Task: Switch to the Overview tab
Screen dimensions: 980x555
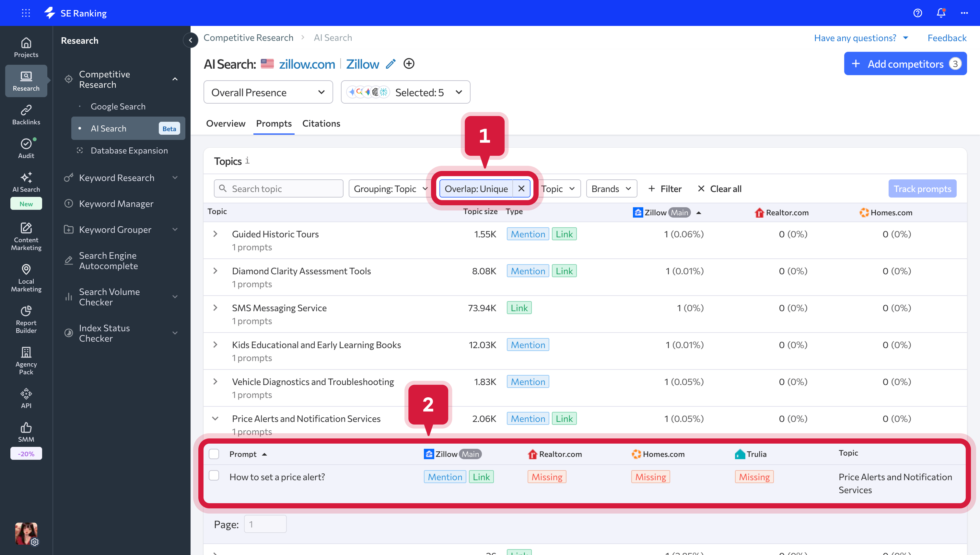Action: [226, 123]
